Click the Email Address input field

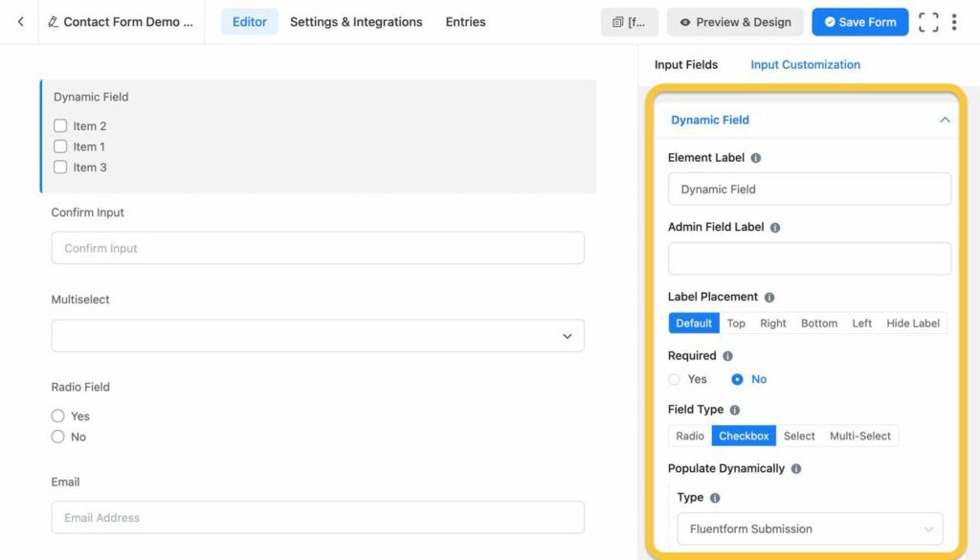pos(318,518)
